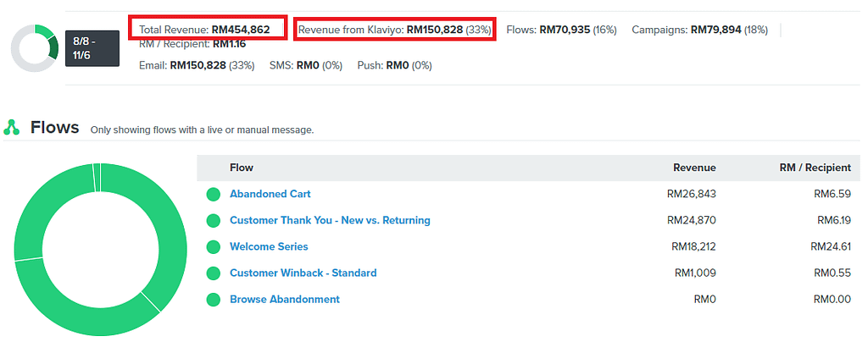Open the Customer Winback - Standard flow
This screenshot has width=868, height=364.
[303, 273]
